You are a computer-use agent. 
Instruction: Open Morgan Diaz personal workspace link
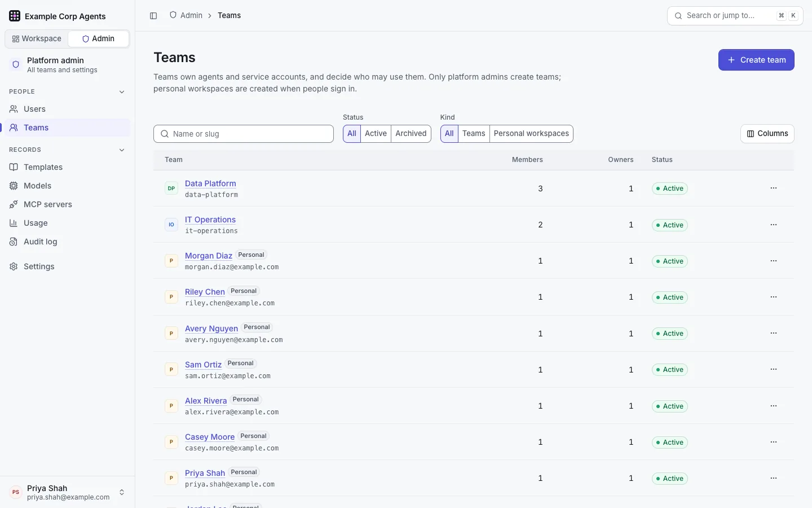click(x=209, y=256)
